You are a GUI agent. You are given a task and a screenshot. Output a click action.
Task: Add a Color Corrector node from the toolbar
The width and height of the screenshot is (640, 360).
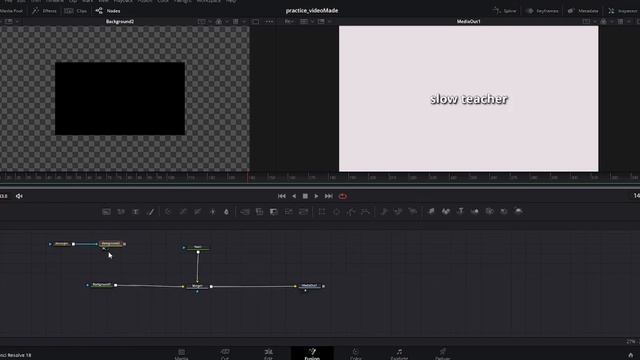click(168, 211)
